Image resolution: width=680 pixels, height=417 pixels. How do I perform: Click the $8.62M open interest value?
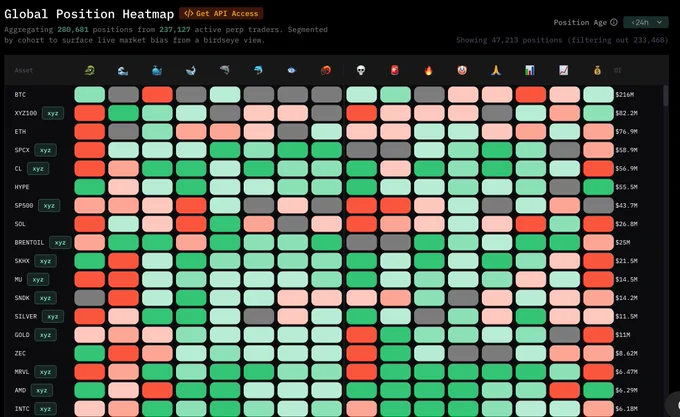627,353
